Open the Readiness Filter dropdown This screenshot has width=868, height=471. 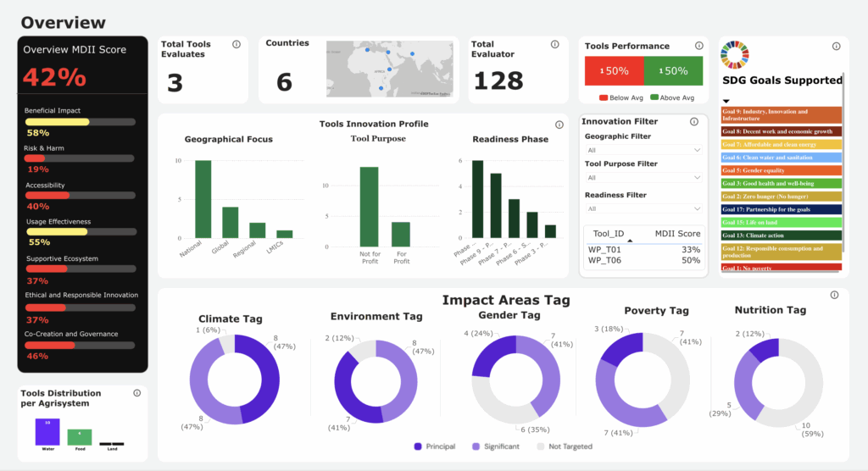pos(643,208)
